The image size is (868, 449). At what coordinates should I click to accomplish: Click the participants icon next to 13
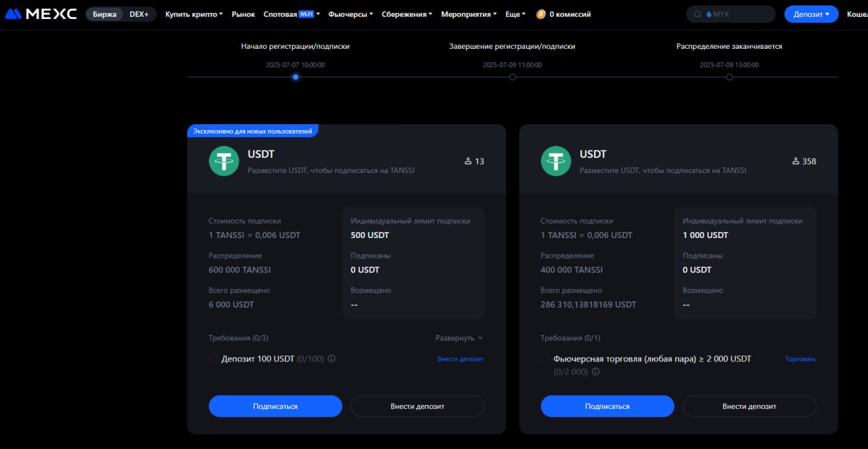(468, 161)
